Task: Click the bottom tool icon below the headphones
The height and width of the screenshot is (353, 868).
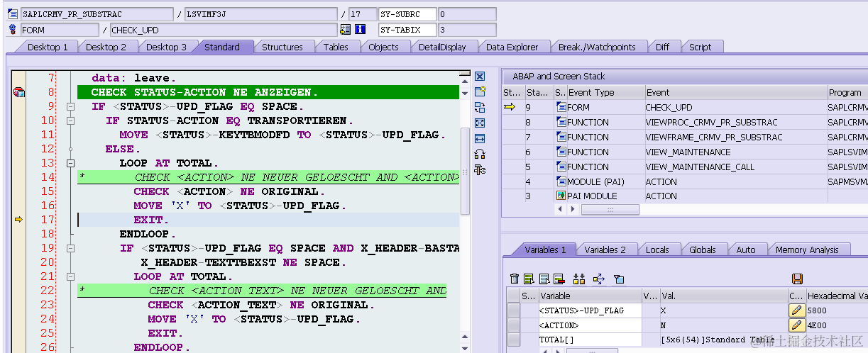Action: coord(480,169)
